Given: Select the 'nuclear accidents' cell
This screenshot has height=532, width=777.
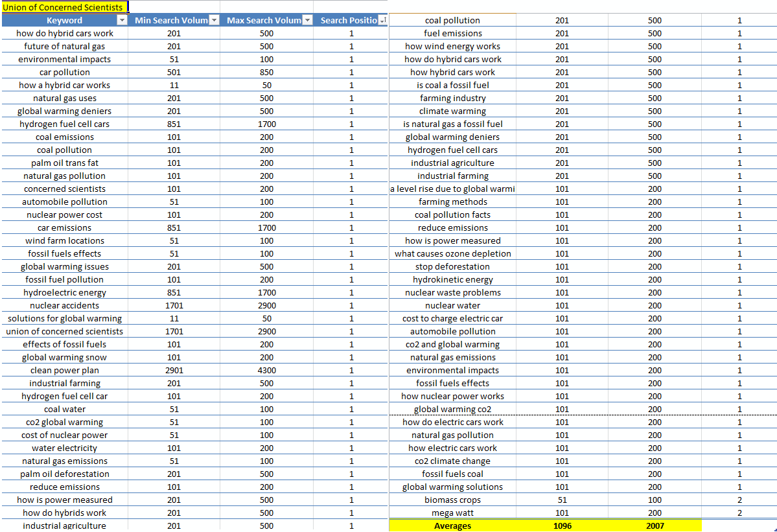Looking at the screenshot, I should point(64,305).
